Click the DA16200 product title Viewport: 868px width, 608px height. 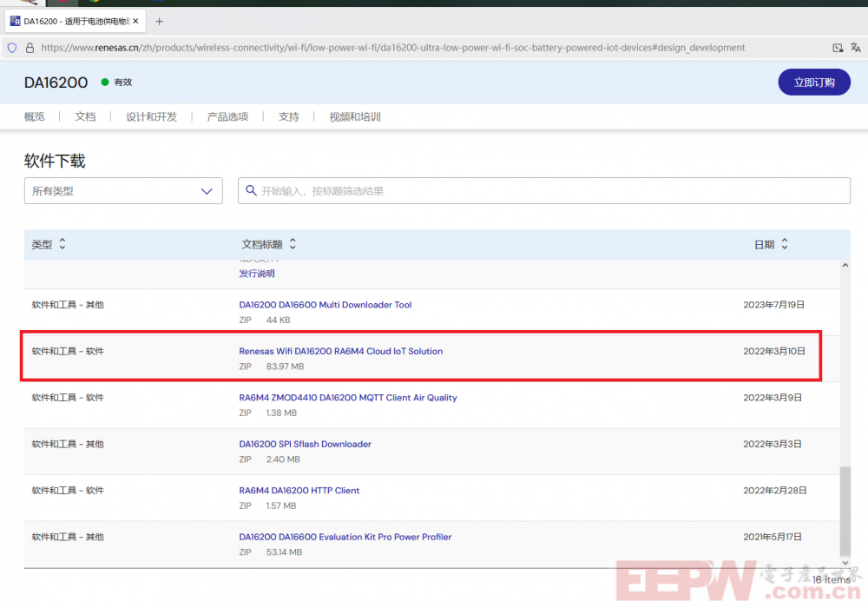pos(56,83)
